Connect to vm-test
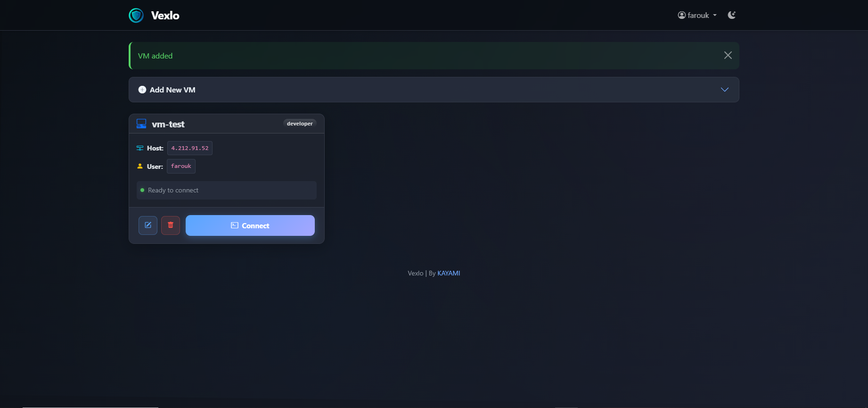 tap(250, 225)
